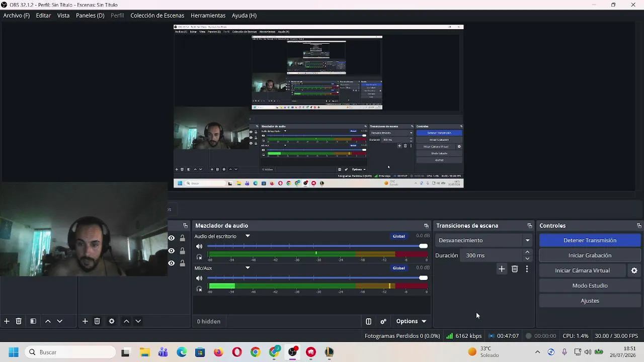Open scene filters icon in scenes toolbar

click(x=33, y=321)
